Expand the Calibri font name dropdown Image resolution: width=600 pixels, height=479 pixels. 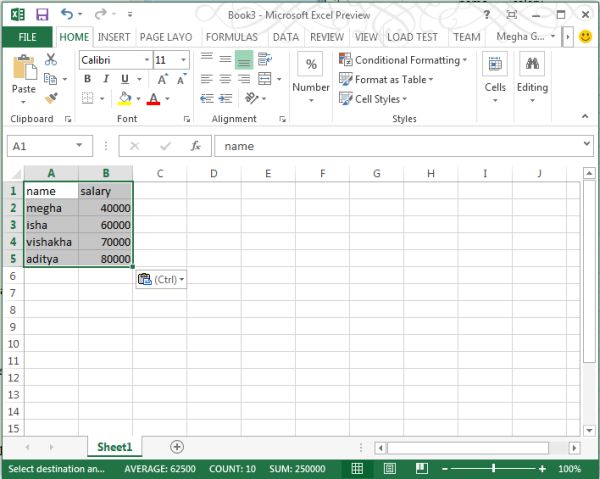(144, 60)
